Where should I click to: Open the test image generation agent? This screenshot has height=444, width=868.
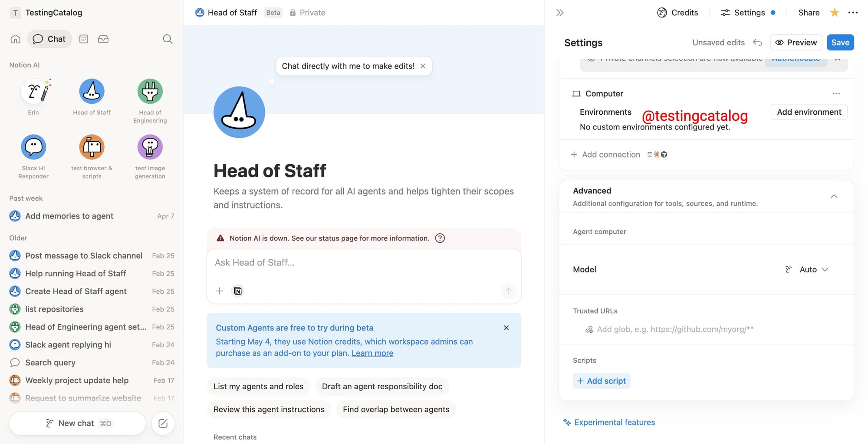tap(150, 147)
